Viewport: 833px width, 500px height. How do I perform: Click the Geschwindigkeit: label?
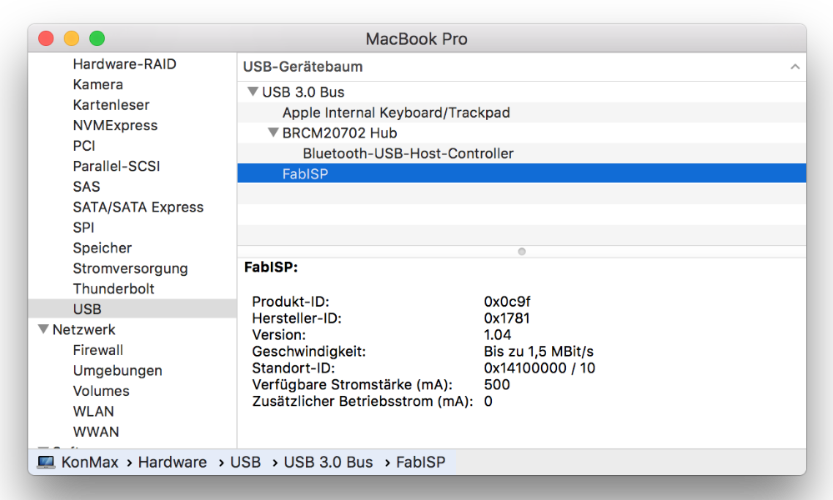309,351
